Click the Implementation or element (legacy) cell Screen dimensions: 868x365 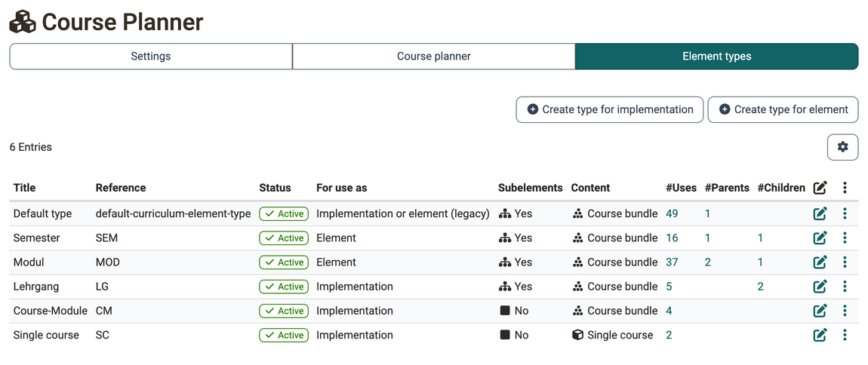pos(403,213)
